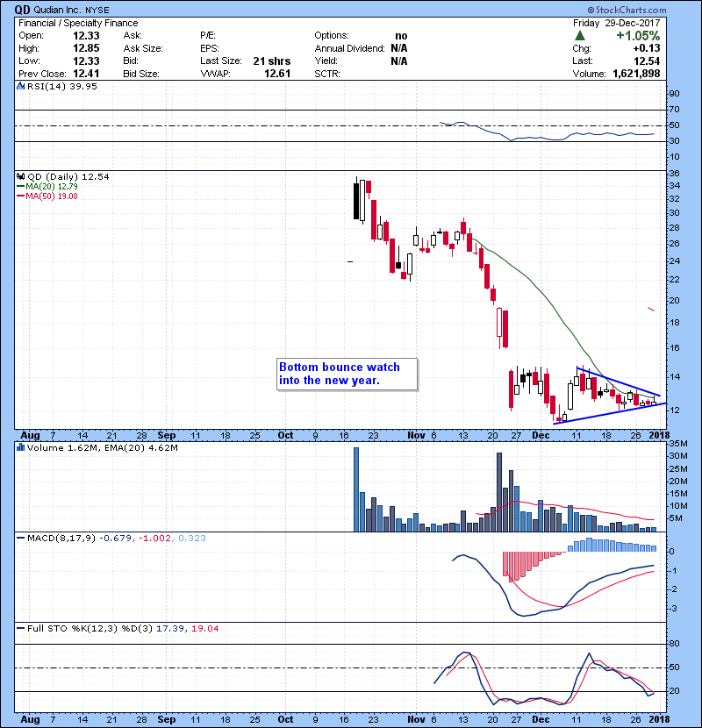Click the Last price 12.54 in header
The height and width of the screenshot is (728, 702).
pyautogui.click(x=647, y=61)
